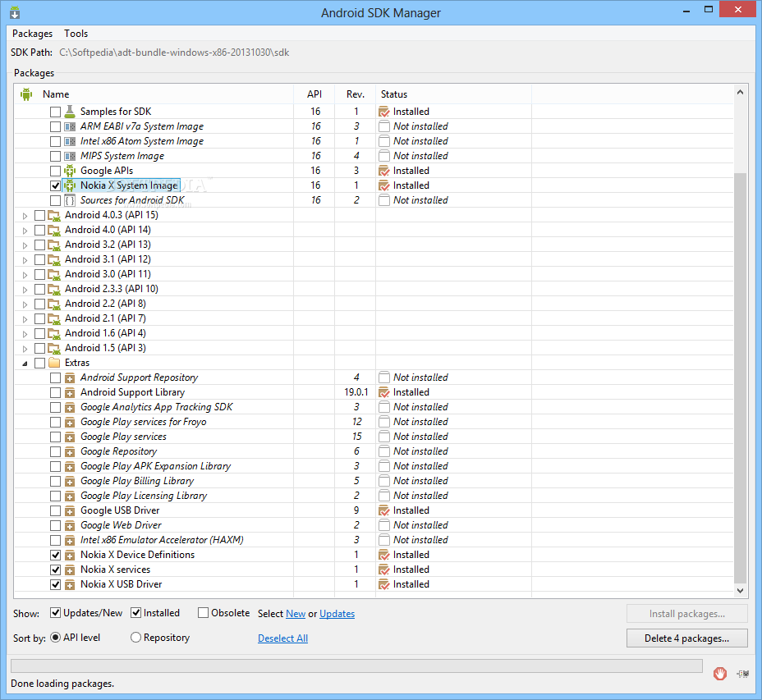Screen dimensions: 762x700
Task: Click the Android 3.2 (API 13) folder icon
Action: click(x=54, y=245)
